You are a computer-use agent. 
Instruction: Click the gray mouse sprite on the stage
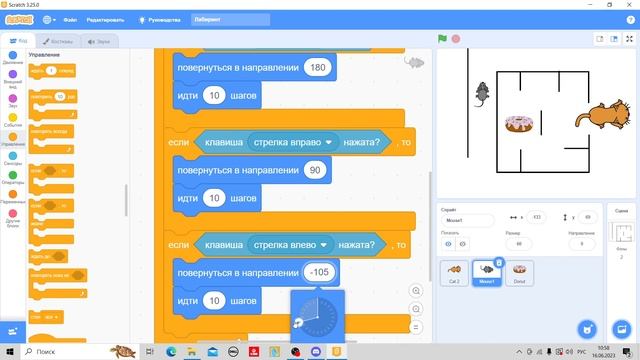tap(482, 93)
